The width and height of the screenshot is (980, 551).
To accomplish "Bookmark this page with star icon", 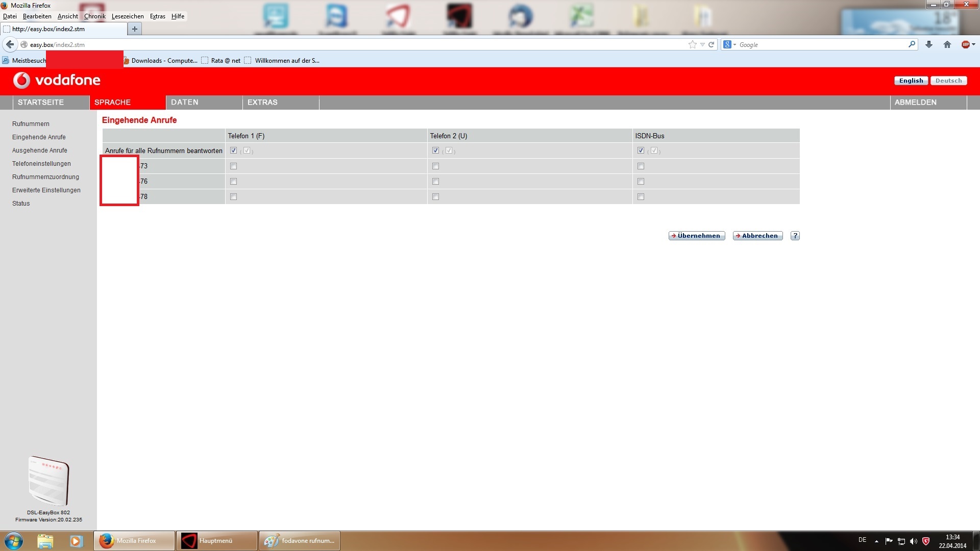I will [692, 44].
